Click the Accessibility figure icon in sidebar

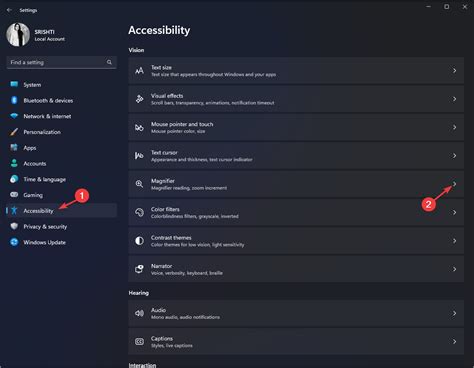pyautogui.click(x=14, y=210)
